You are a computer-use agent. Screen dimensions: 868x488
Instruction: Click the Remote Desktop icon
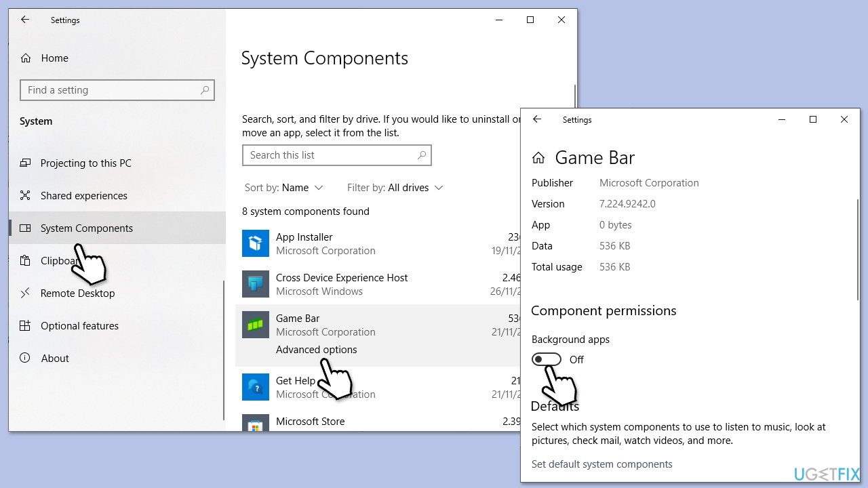click(25, 293)
